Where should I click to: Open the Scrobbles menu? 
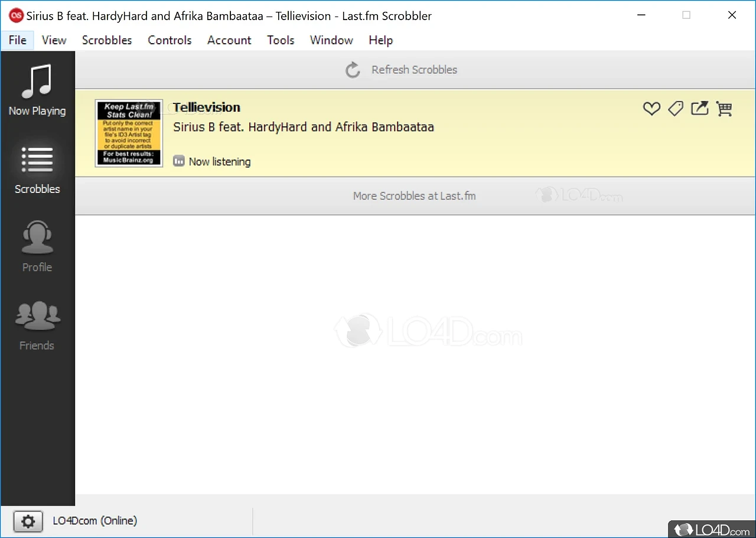(107, 40)
